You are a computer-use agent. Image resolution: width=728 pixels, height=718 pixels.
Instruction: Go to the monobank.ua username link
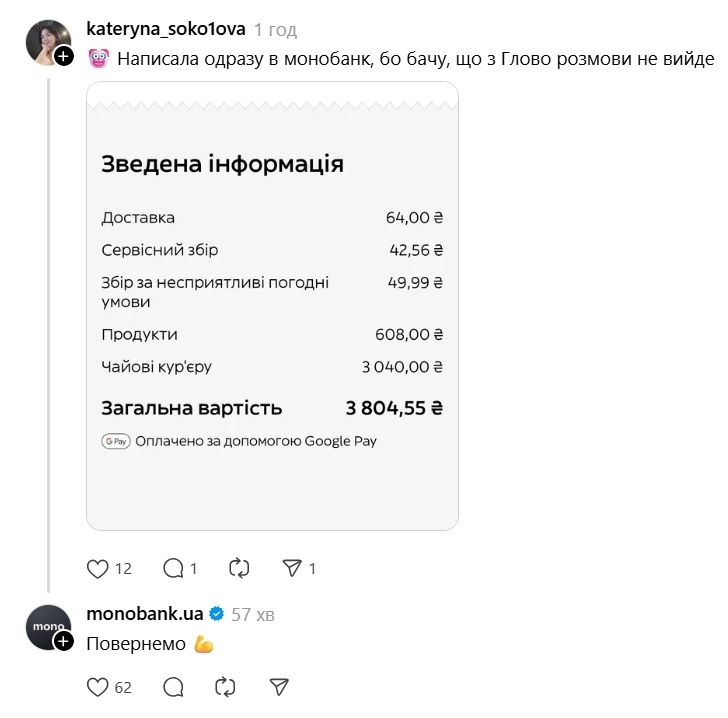[x=145, y=614]
